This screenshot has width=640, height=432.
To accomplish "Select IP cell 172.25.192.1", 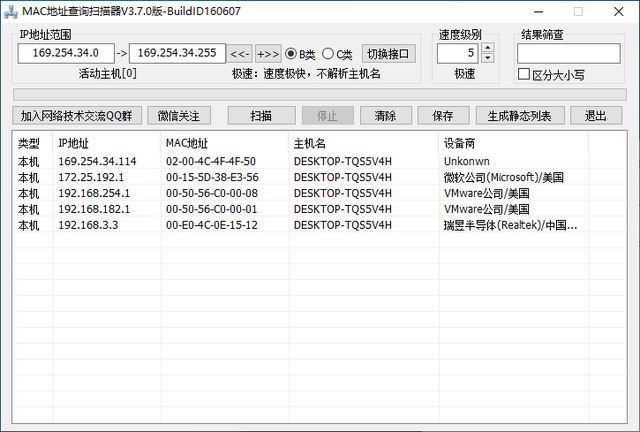I will click(x=91, y=177).
